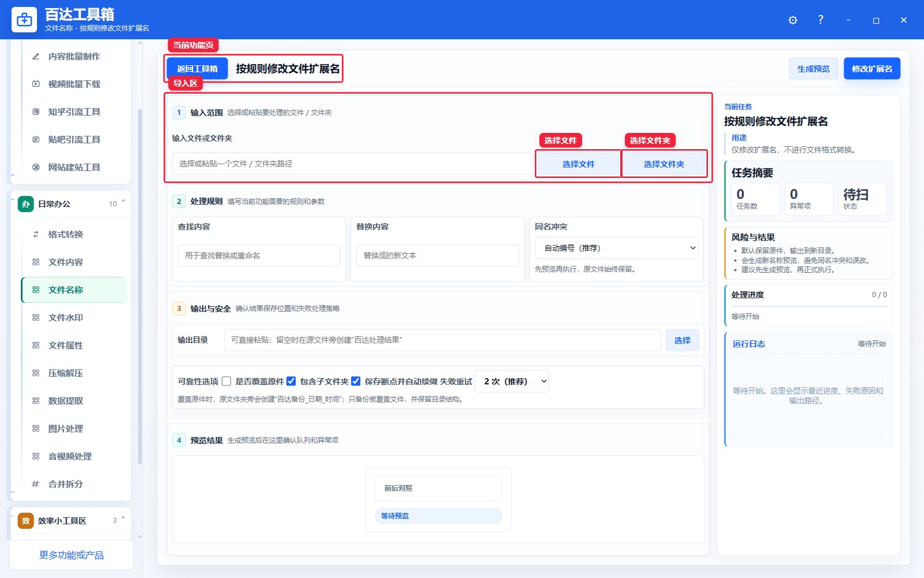Click the swap arrows icon beside 格式转换

(36, 234)
